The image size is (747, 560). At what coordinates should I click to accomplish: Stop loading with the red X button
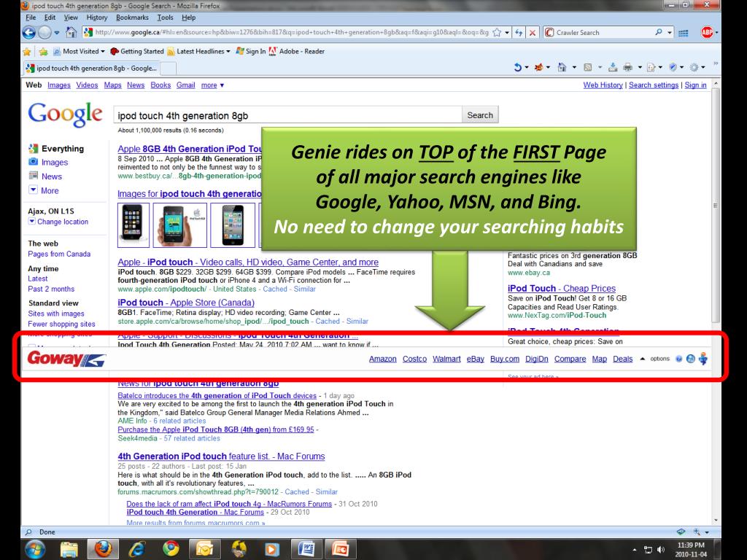coord(532,32)
